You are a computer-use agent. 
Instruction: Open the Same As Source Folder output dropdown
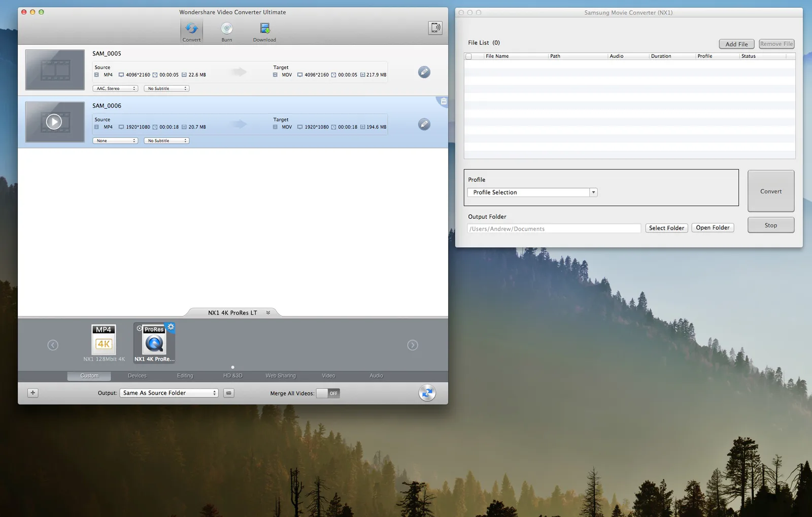tap(169, 393)
